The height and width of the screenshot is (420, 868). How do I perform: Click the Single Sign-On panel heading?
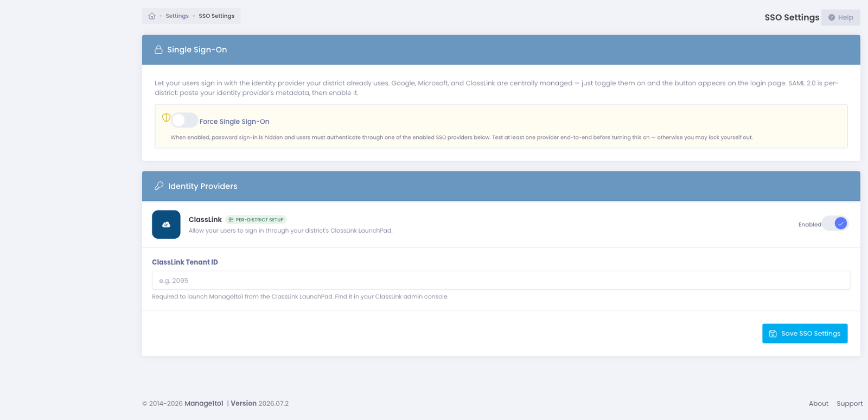click(x=197, y=50)
